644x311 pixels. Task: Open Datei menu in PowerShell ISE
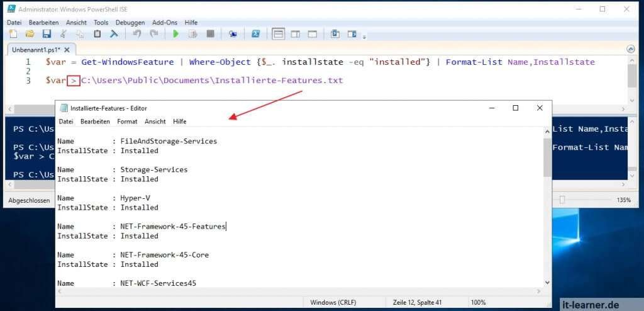coord(14,23)
